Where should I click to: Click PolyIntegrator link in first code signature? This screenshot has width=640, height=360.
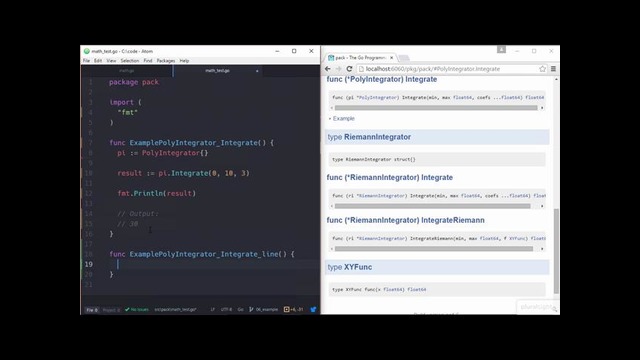coord(378,98)
